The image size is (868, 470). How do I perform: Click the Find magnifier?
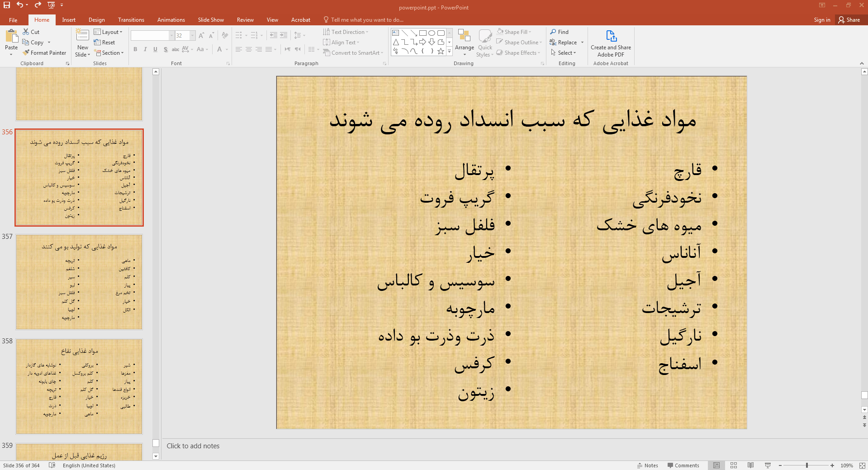pos(560,32)
